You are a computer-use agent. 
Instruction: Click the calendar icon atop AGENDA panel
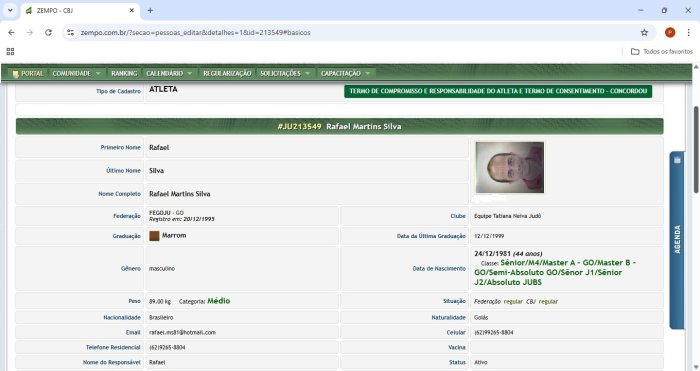click(x=677, y=160)
